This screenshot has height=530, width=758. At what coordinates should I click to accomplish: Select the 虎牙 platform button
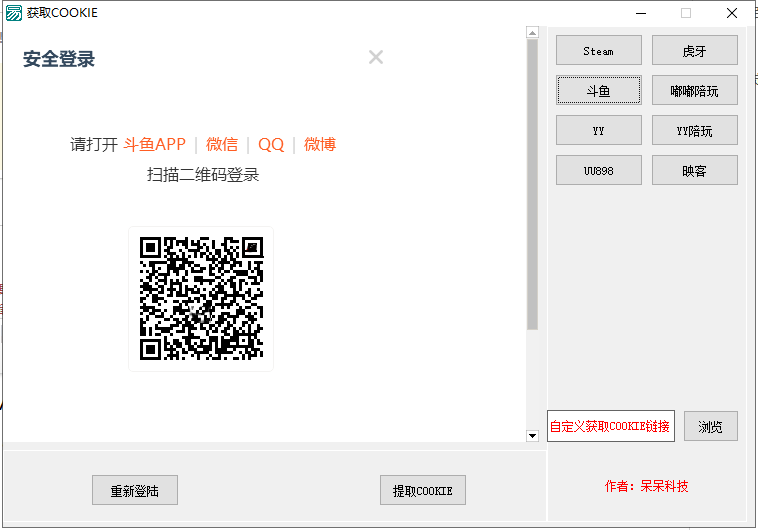pyautogui.click(x=695, y=50)
